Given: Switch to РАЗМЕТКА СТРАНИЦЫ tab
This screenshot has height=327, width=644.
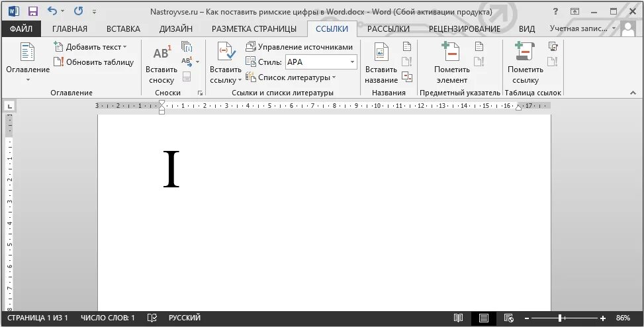Looking at the screenshot, I should pos(253,28).
